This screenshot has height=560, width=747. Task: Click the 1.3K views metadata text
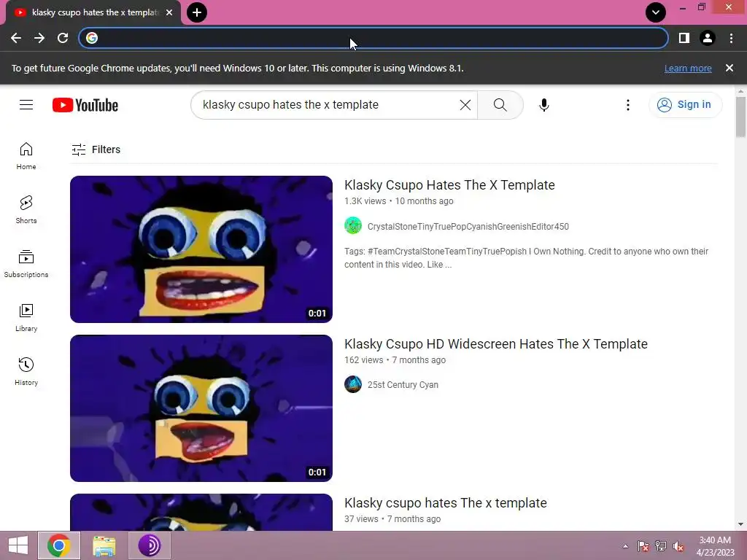365,201
